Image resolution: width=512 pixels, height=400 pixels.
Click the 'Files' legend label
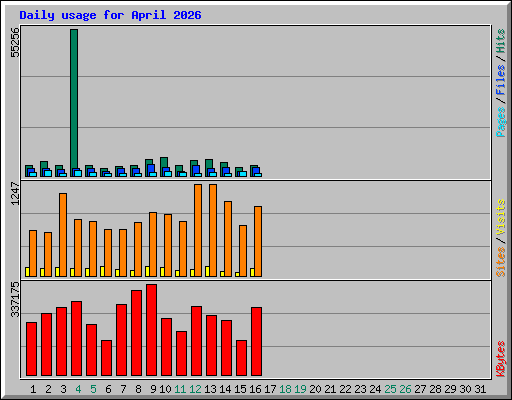pos(501,79)
